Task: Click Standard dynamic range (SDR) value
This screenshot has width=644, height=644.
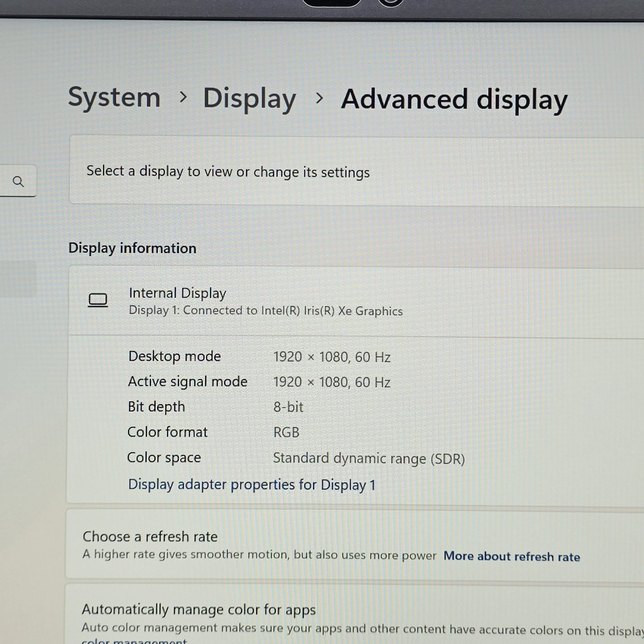Action: click(369, 459)
